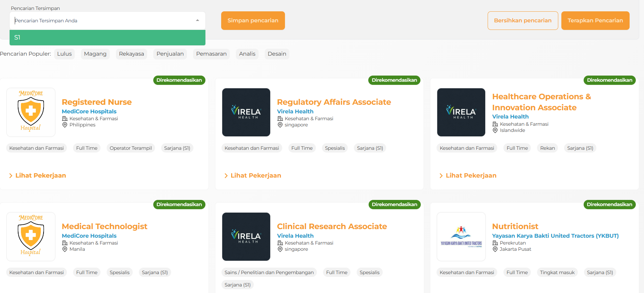Select the Magang popular search tag
Image resolution: width=644 pixels, height=293 pixels.
95,54
